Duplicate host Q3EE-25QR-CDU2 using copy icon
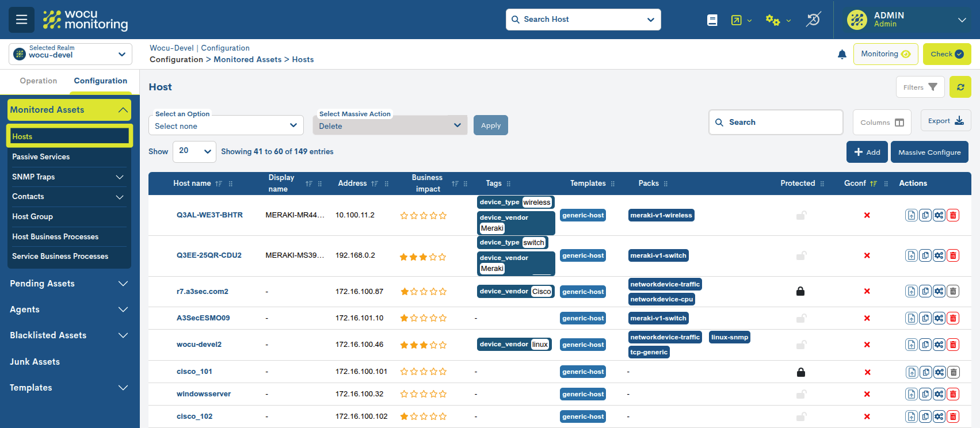The image size is (980, 428). pos(925,255)
